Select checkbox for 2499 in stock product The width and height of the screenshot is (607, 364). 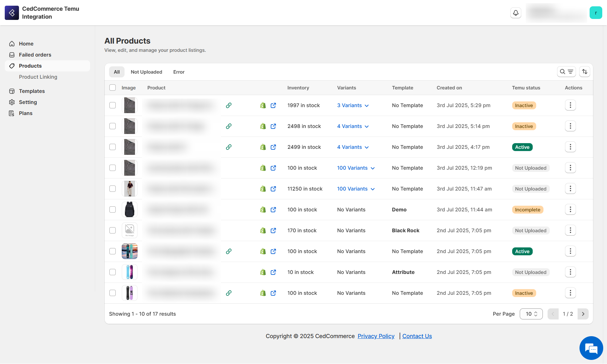coord(113,147)
